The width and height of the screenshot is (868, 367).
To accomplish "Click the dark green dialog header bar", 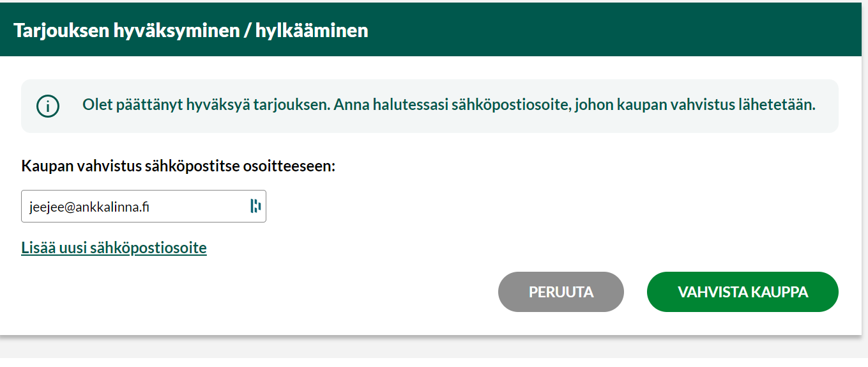I will [575, 30].
